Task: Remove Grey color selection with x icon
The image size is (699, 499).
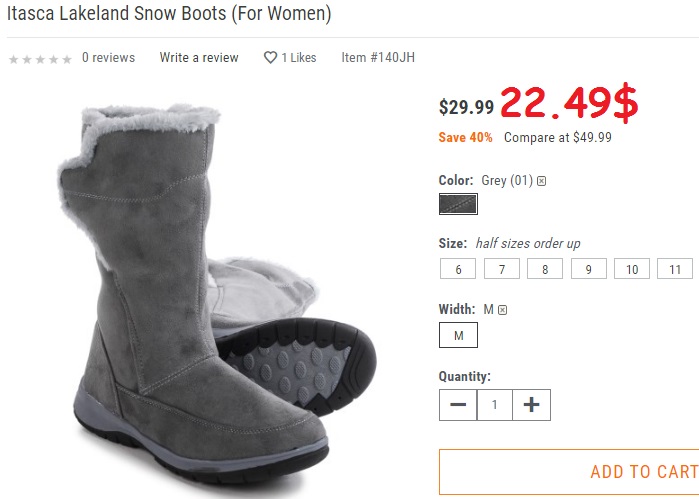Action: point(542,181)
